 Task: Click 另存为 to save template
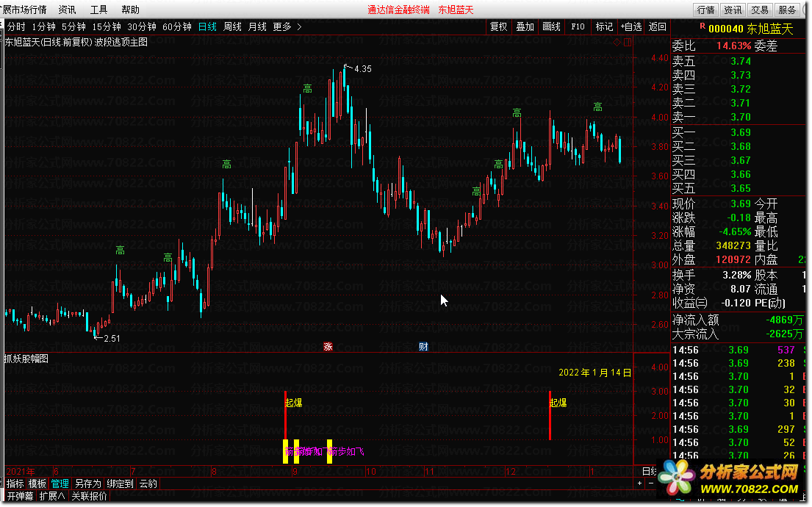(87, 483)
